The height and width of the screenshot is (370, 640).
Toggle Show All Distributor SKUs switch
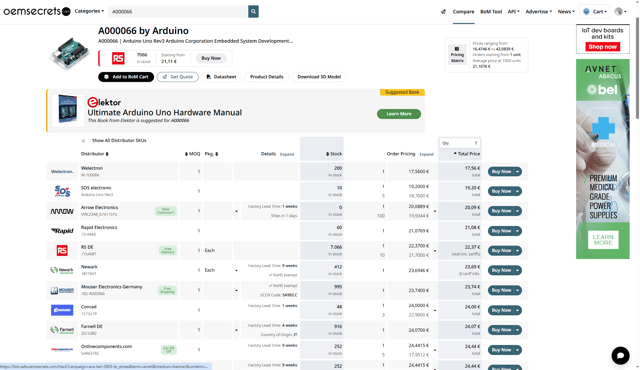coord(84,140)
